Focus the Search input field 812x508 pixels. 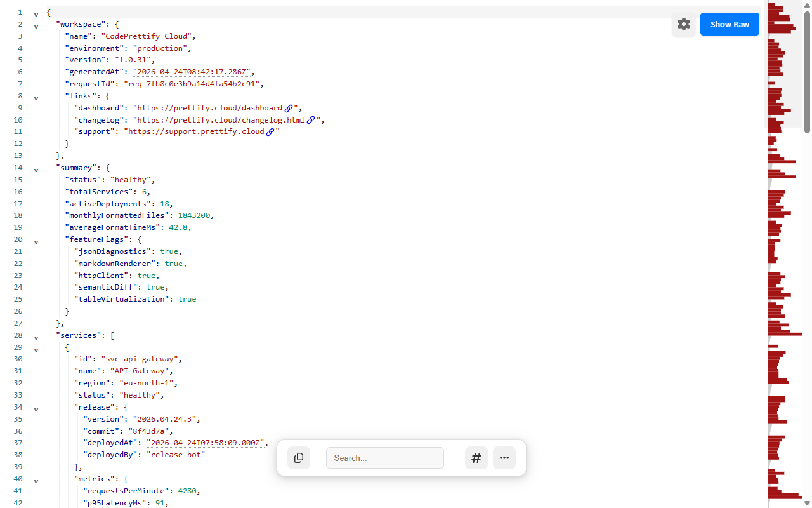coord(385,458)
